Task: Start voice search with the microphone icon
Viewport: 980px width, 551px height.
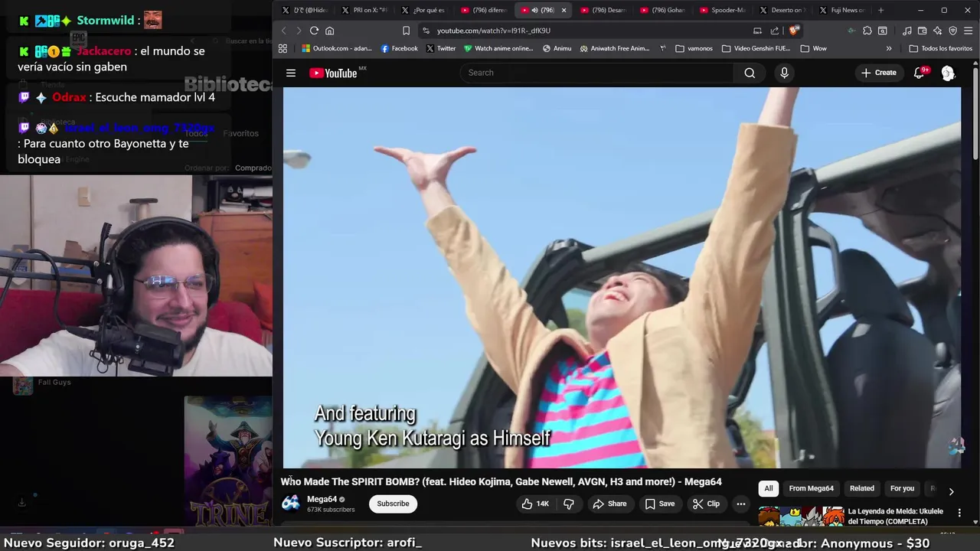Action: click(x=784, y=73)
